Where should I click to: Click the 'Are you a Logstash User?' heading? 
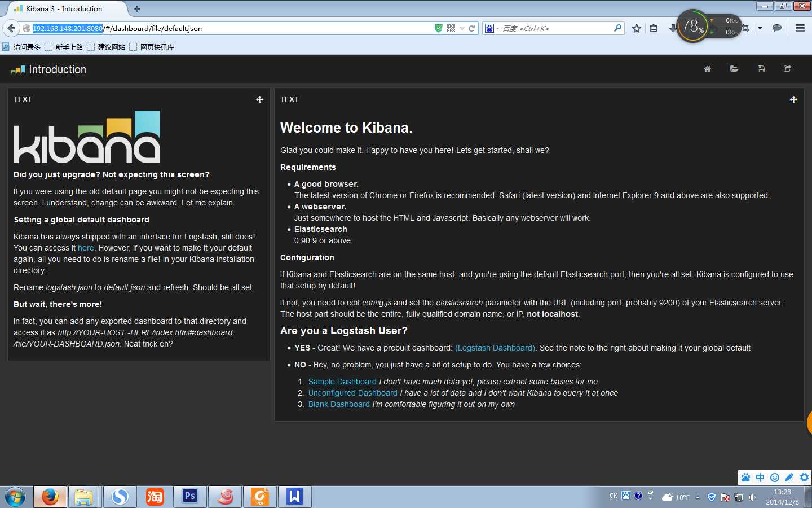click(x=344, y=331)
